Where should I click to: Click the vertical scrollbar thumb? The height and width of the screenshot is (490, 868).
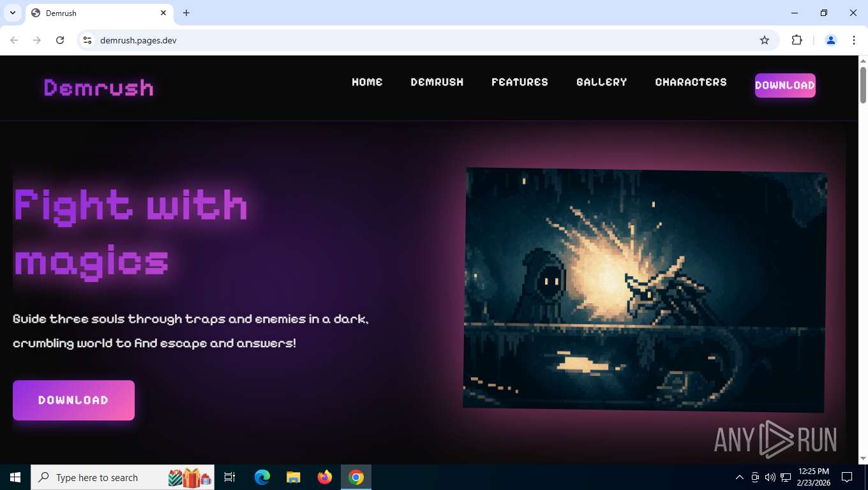(863, 85)
